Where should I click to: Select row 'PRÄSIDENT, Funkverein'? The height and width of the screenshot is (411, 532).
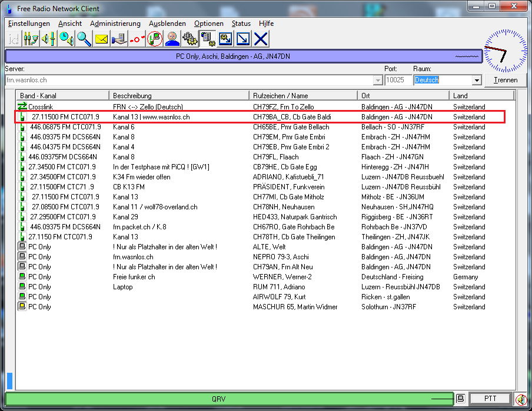point(265,187)
